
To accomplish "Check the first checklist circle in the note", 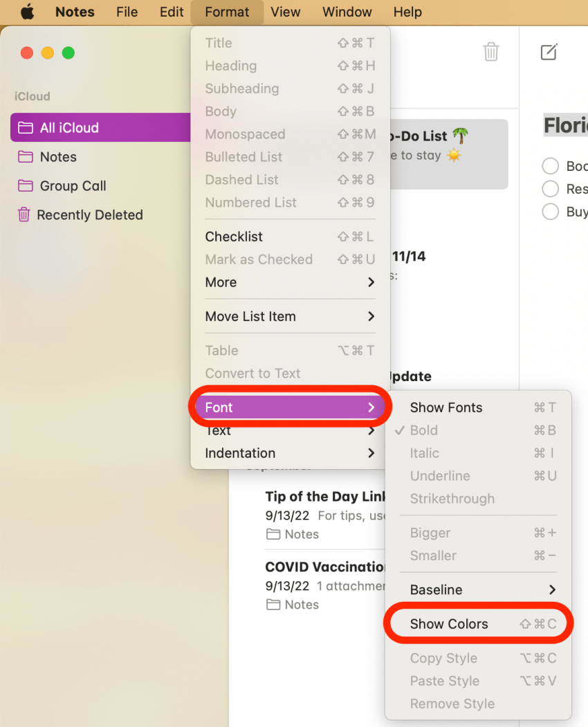I will pyautogui.click(x=551, y=166).
